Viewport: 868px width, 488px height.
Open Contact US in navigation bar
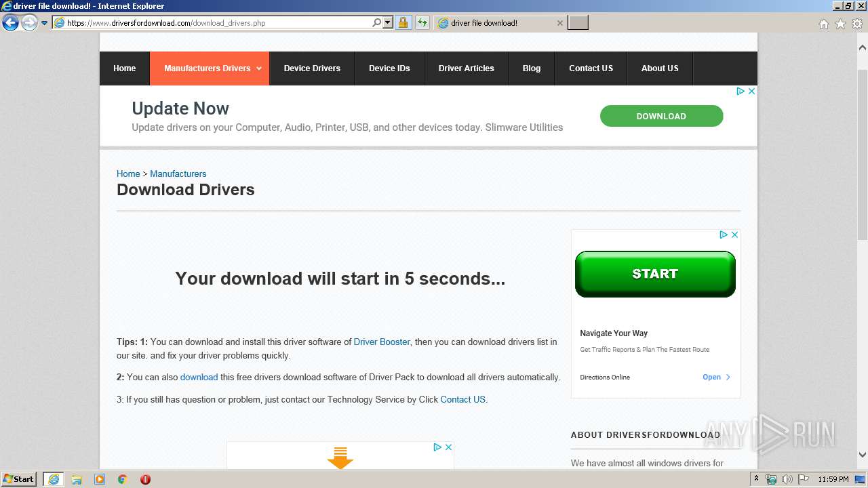[591, 68]
